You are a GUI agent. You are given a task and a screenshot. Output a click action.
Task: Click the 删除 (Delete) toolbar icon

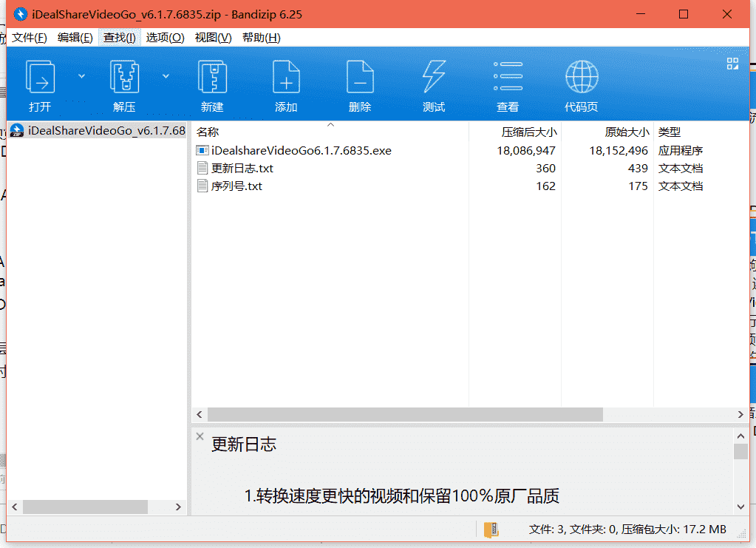click(x=360, y=77)
